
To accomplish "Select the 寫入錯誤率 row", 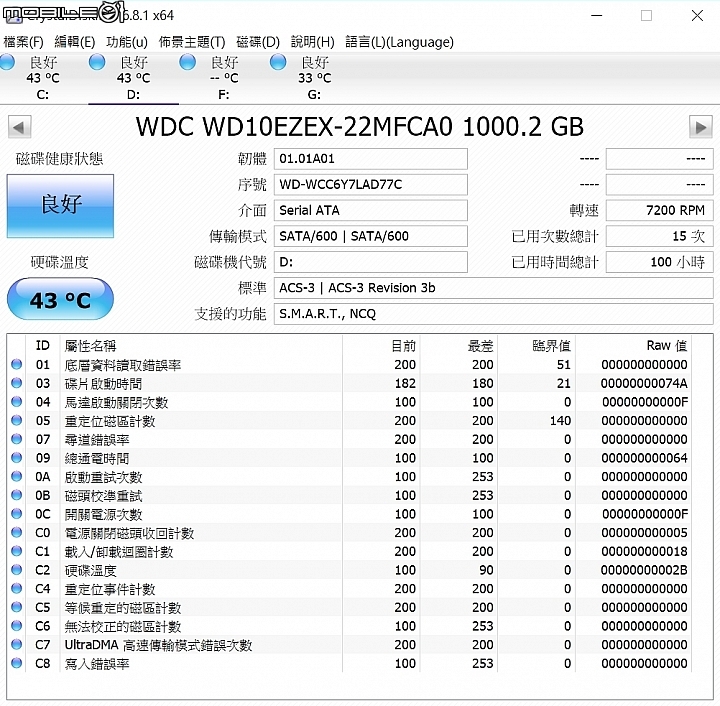I will [350, 663].
